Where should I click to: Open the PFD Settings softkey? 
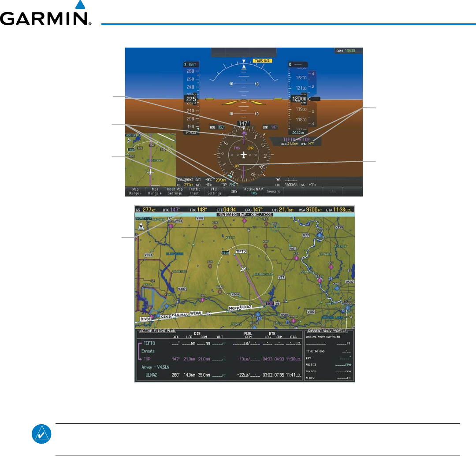tap(214, 192)
